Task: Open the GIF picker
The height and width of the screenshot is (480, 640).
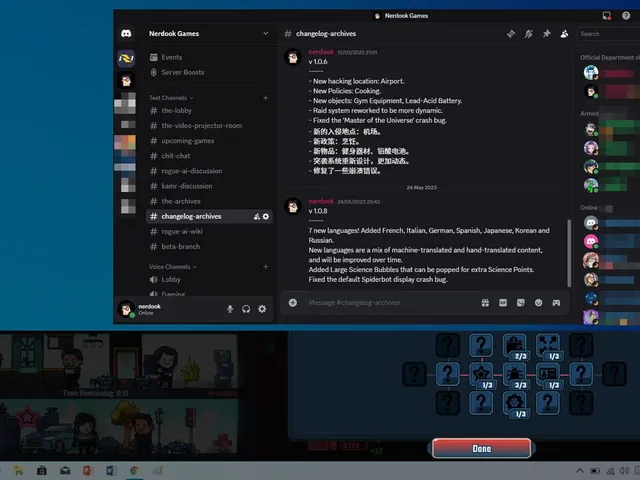Action: point(503,303)
